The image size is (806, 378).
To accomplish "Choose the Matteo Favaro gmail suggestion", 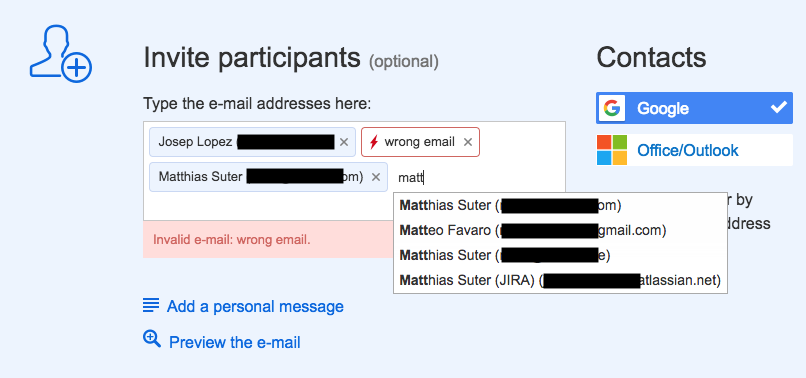I will click(x=560, y=230).
